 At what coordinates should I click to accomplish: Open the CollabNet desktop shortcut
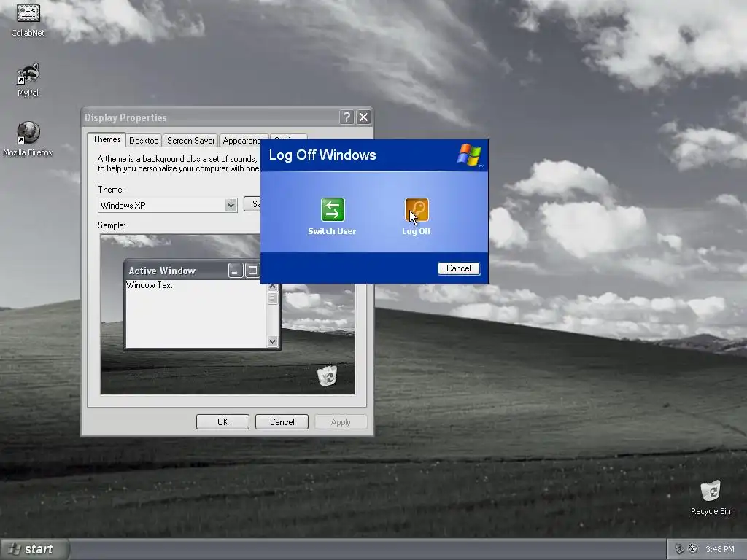[28, 19]
